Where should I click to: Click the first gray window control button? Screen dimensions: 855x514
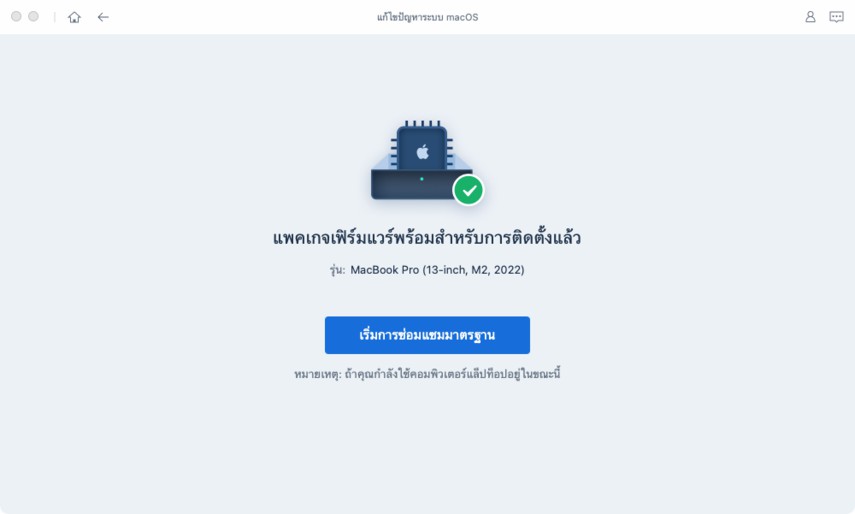[x=16, y=16]
